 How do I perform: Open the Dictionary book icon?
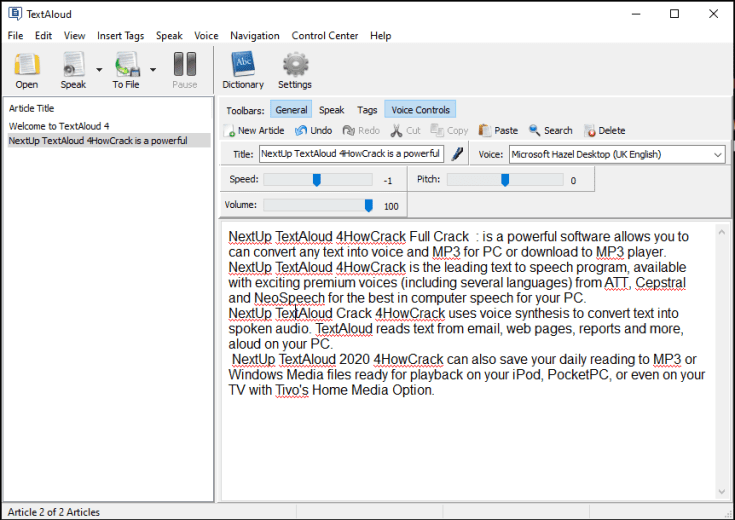pyautogui.click(x=243, y=64)
